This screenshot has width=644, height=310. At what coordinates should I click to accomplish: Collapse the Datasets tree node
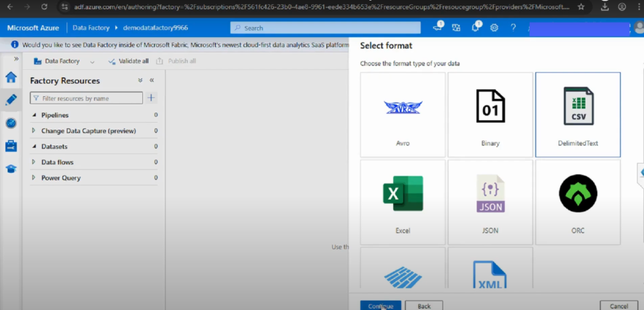point(34,146)
